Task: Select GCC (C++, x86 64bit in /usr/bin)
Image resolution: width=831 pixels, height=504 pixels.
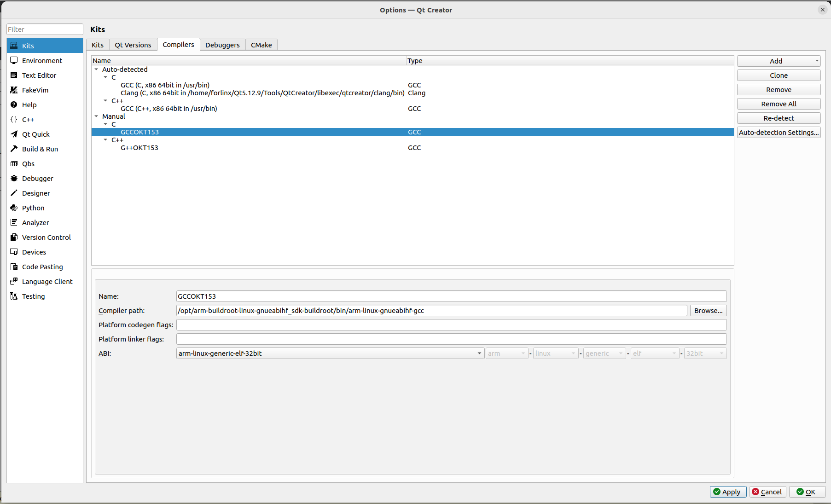Action: (413, 109)
